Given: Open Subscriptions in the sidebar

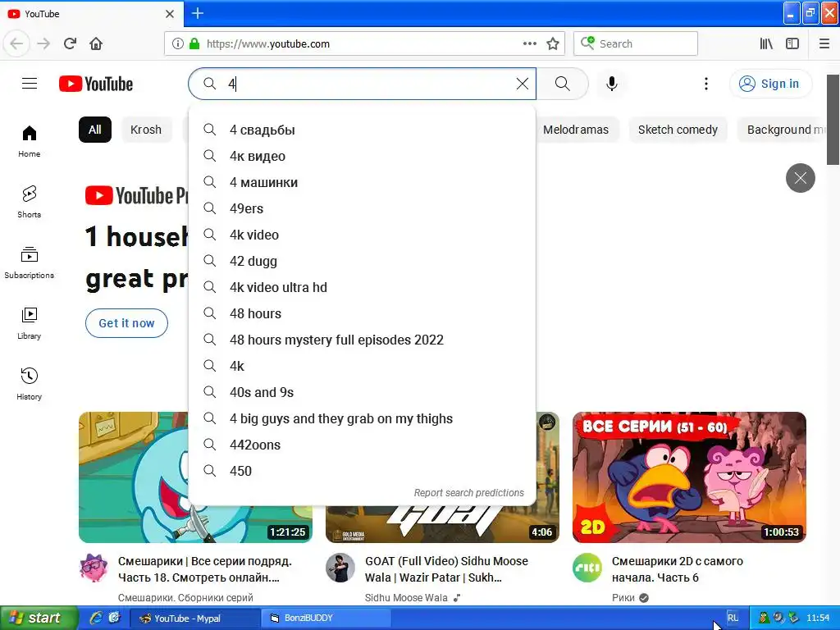Looking at the screenshot, I should pyautogui.click(x=29, y=262).
